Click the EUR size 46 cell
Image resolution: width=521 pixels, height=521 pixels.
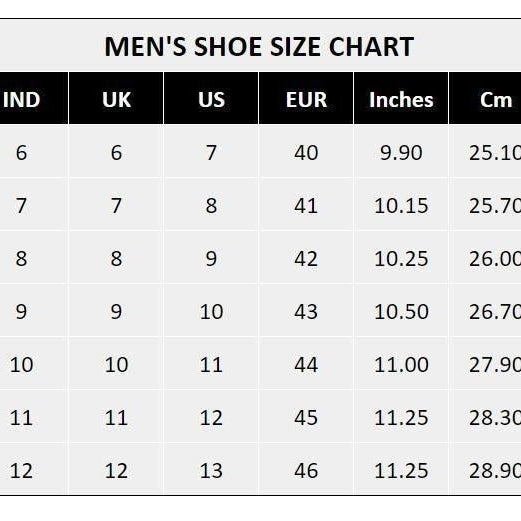pos(306,470)
